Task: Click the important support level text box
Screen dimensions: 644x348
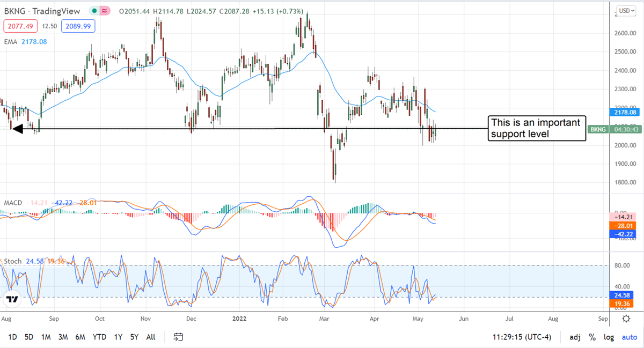Action: (x=536, y=128)
